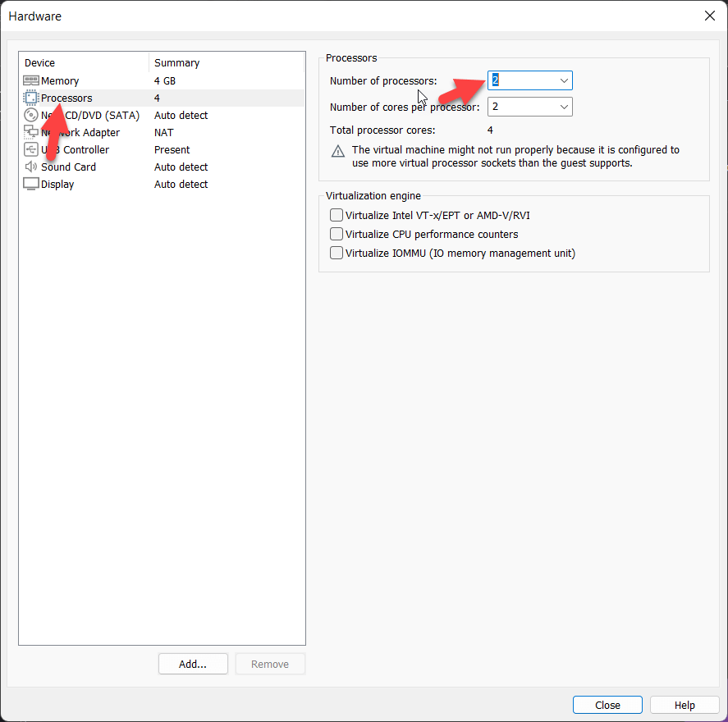Image resolution: width=728 pixels, height=722 pixels.
Task: Click the CD/DVD disc drive icon
Action: [31, 115]
